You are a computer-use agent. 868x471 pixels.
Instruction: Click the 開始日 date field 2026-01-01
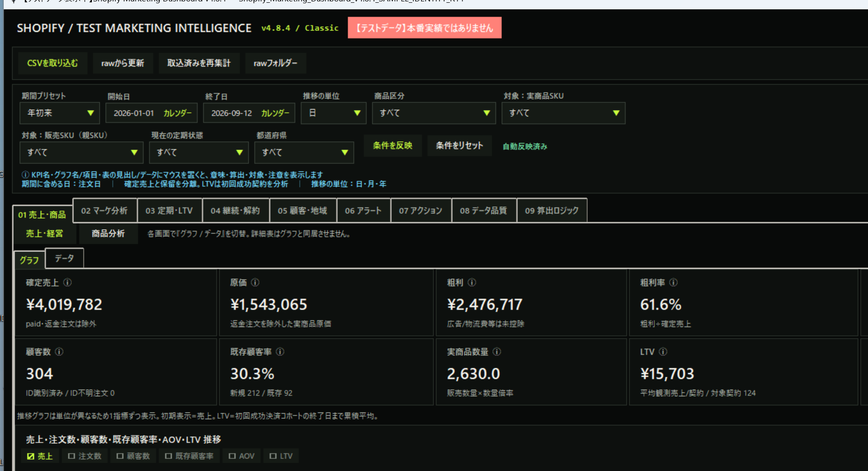134,113
